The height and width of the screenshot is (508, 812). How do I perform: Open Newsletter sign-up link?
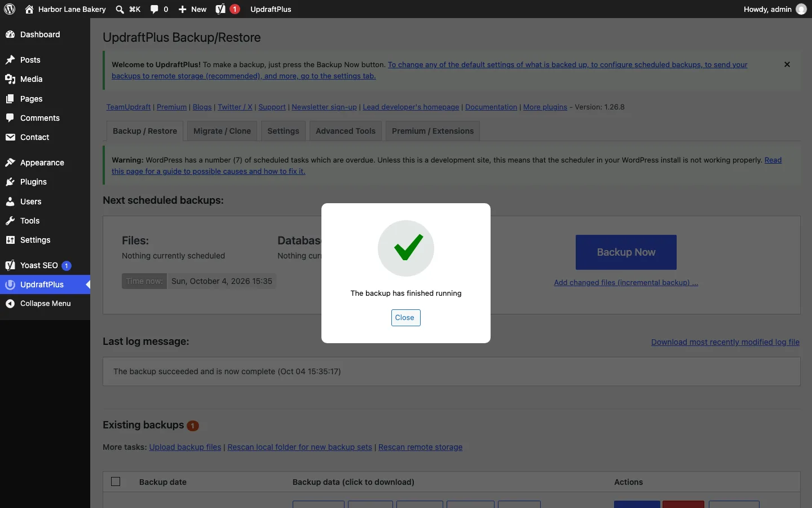point(324,107)
